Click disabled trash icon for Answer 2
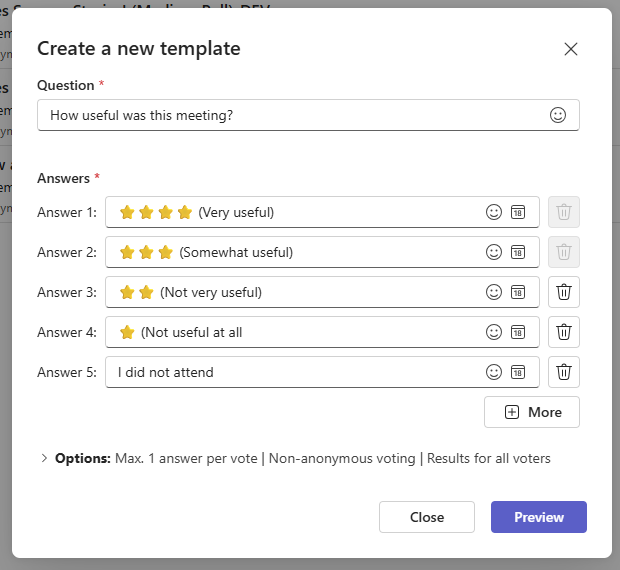The width and height of the screenshot is (620, 570). coord(563,252)
